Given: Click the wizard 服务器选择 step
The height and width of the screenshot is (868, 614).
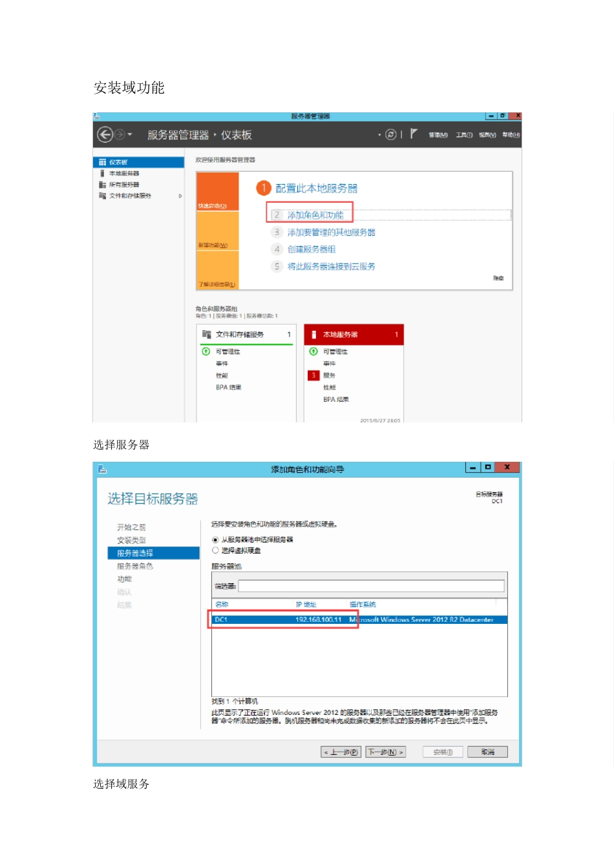Looking at the screenshot, I should coord(153,553).
